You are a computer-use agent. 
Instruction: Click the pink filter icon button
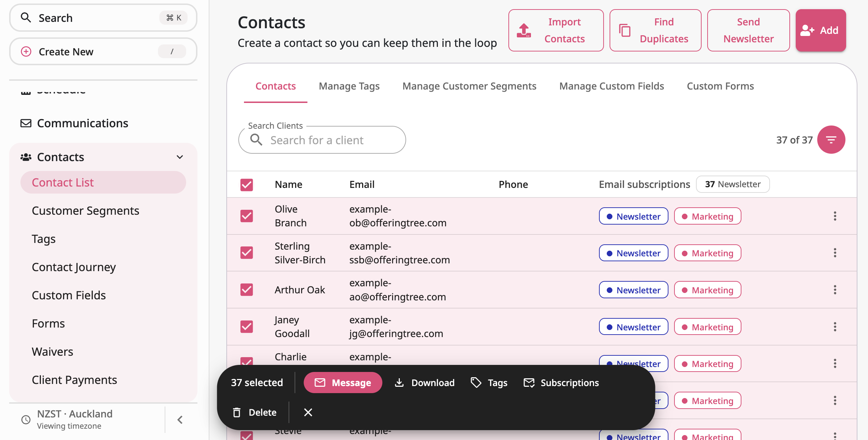(x=831, y=140)
